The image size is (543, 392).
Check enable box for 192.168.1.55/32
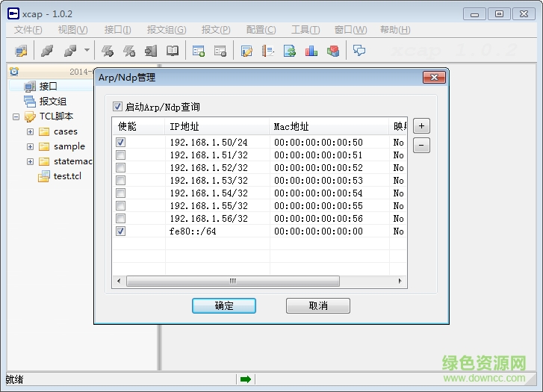click(x=120, y=205)
